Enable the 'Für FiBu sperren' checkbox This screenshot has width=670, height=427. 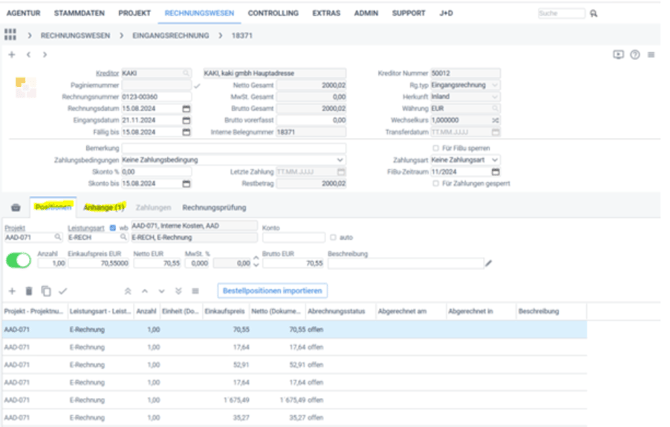click(433, 148)
